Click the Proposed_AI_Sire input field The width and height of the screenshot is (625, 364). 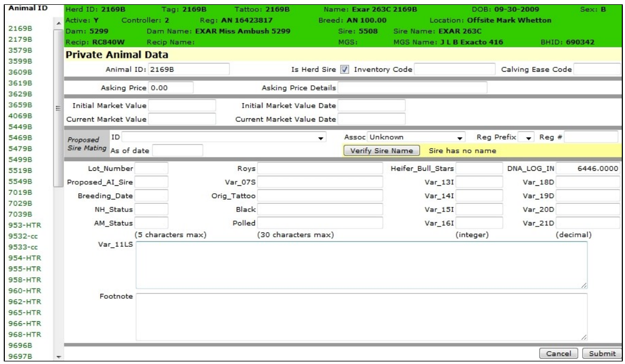point(151,182)
